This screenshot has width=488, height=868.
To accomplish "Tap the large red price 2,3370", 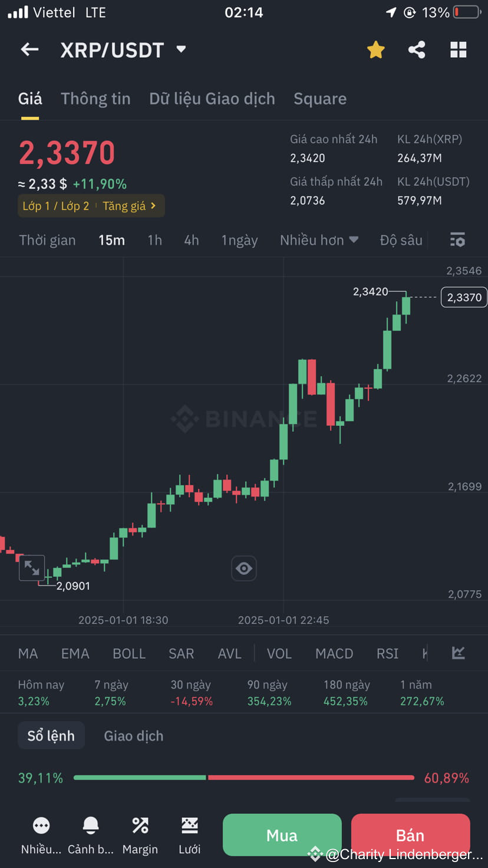I will [67, 153].
